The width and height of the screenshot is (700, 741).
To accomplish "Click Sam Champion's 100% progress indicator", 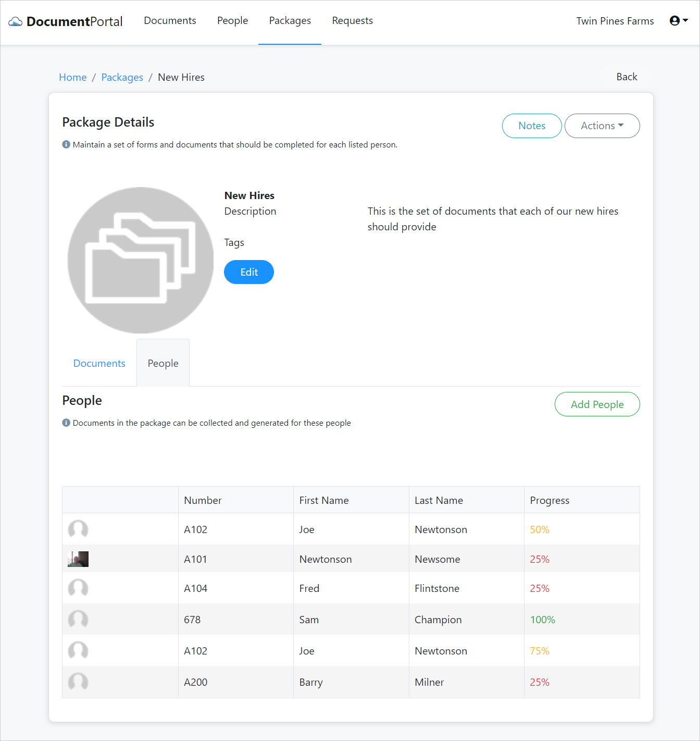I will (542, 619).
